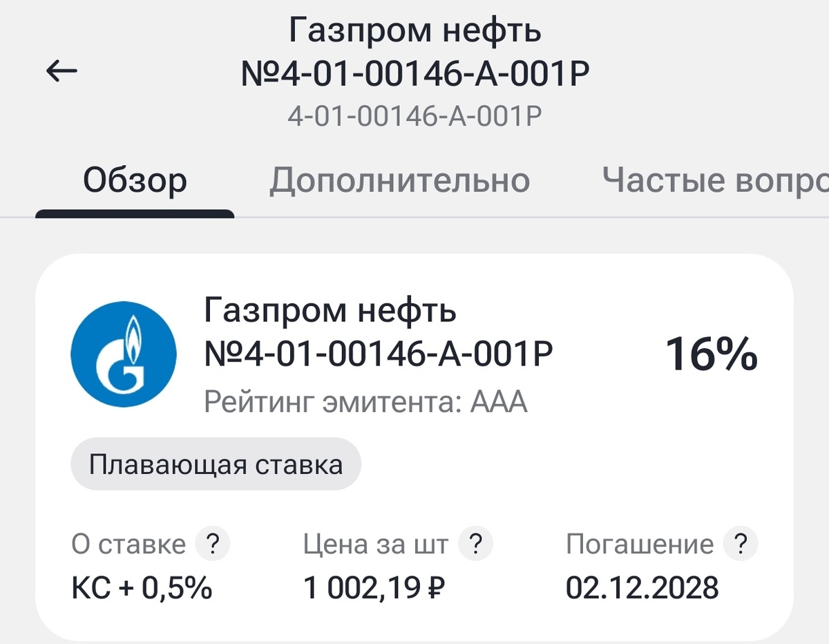Switch to the «Обзор» tab
829x644 pixels.
(135, 180)
